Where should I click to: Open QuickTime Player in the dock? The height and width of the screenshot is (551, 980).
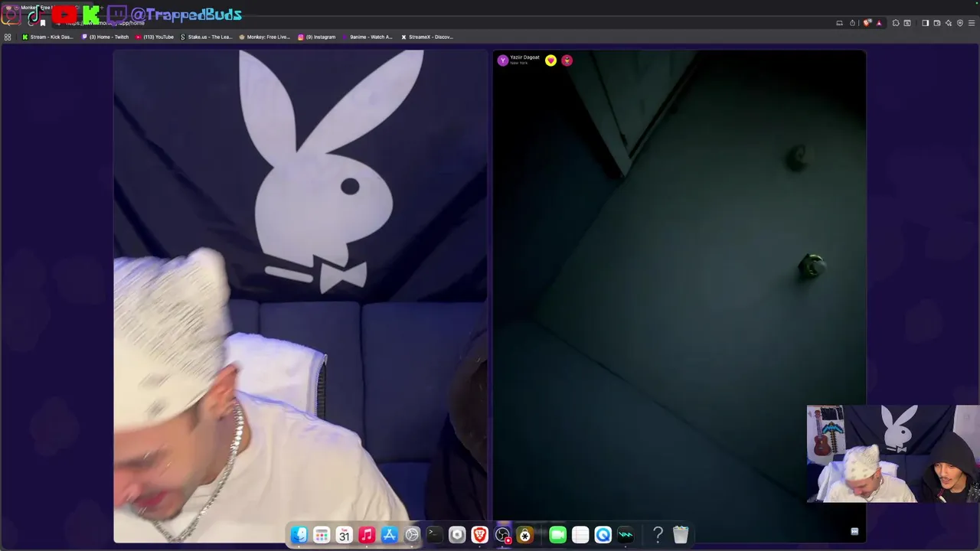pyautogui.click(x=603, y=535)
